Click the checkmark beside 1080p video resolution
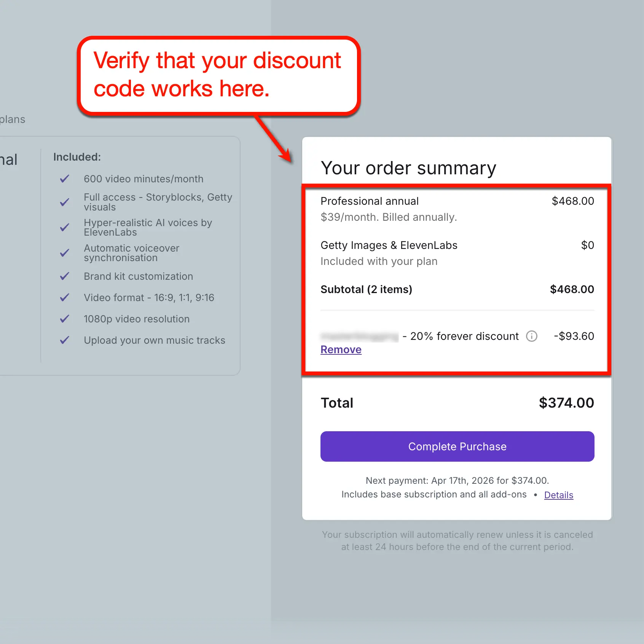Image resolution: width=644 pixels, height=644 pixels. point(65,319)
